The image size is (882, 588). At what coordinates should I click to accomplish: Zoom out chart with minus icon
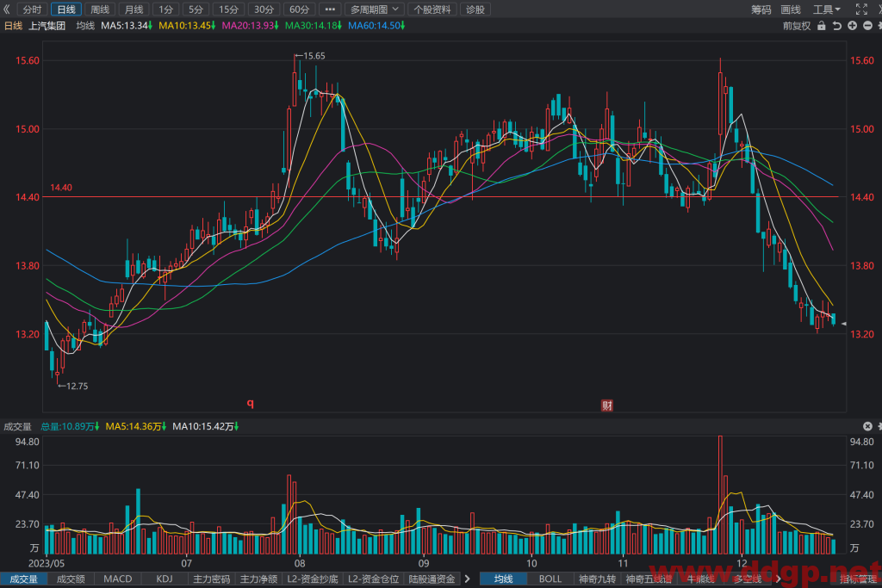(x=867, y=26)
